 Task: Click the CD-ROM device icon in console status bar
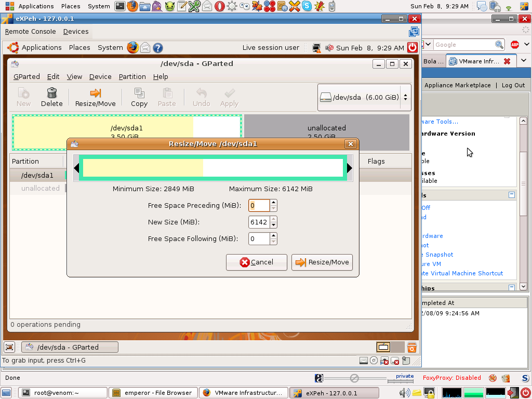(374, 361)
